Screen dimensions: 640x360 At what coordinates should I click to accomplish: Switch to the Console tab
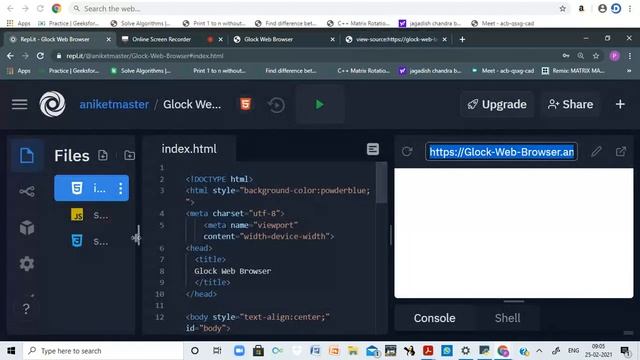434,318
